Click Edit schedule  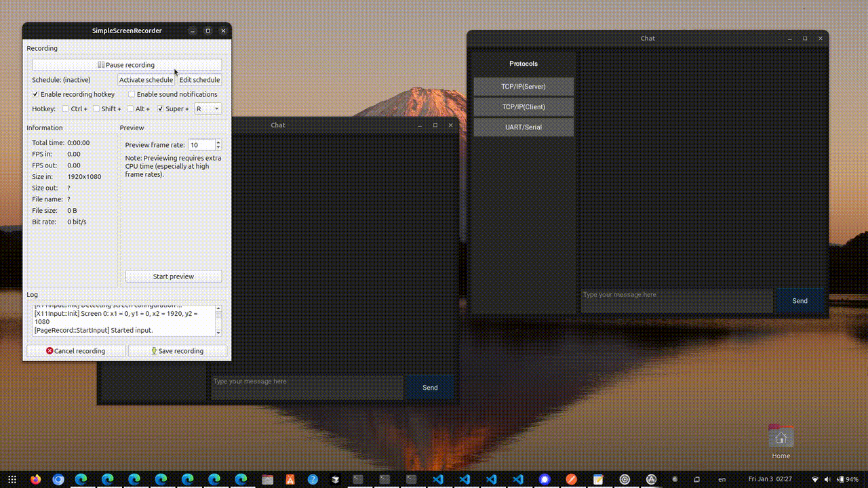[199, 80]
